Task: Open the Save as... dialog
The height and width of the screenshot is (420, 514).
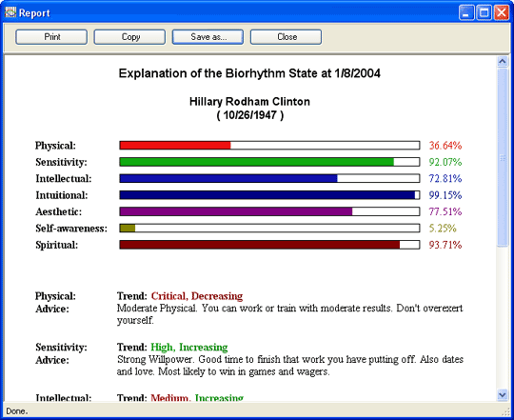Action: coord(208,37)
